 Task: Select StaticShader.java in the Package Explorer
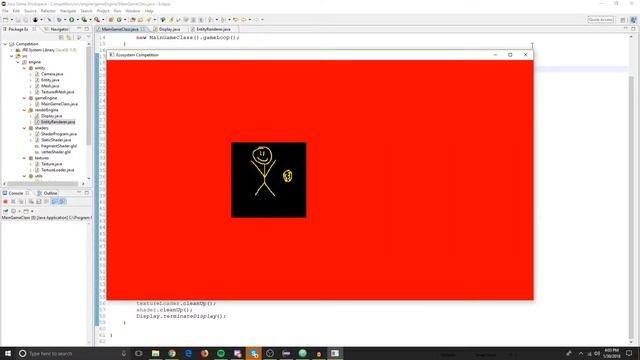coord(56,140)
